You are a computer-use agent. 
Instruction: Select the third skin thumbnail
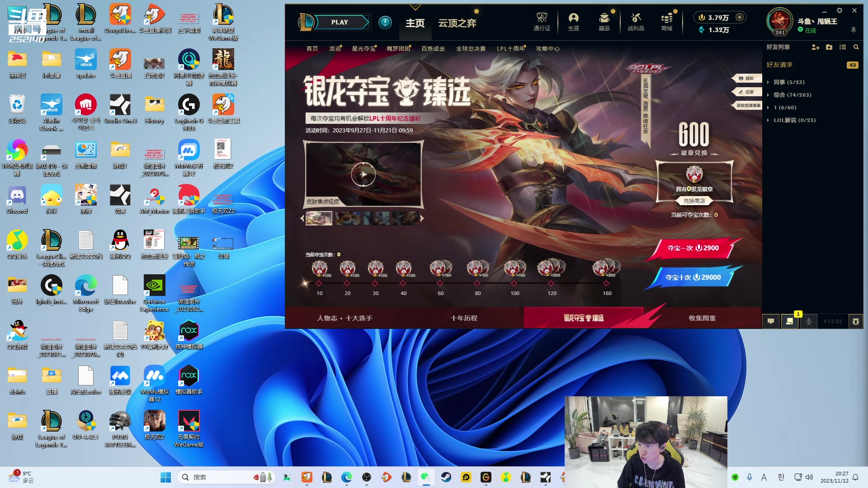tap(376, 218)
